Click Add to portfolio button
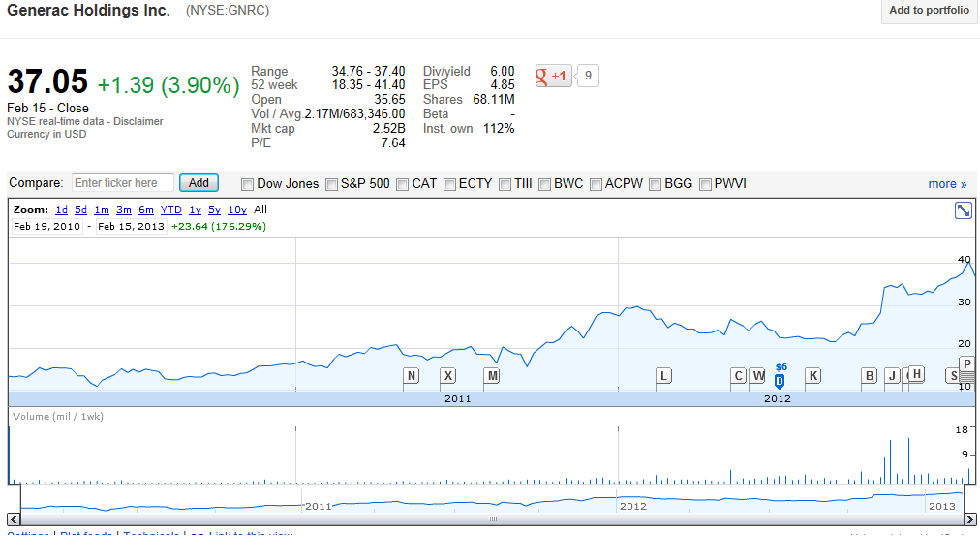The image size is (980, 536). 929,11
